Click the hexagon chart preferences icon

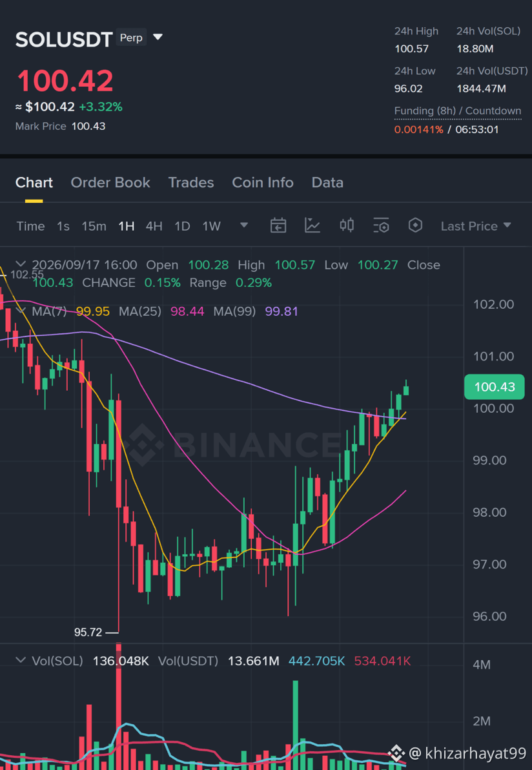point(416,225)
